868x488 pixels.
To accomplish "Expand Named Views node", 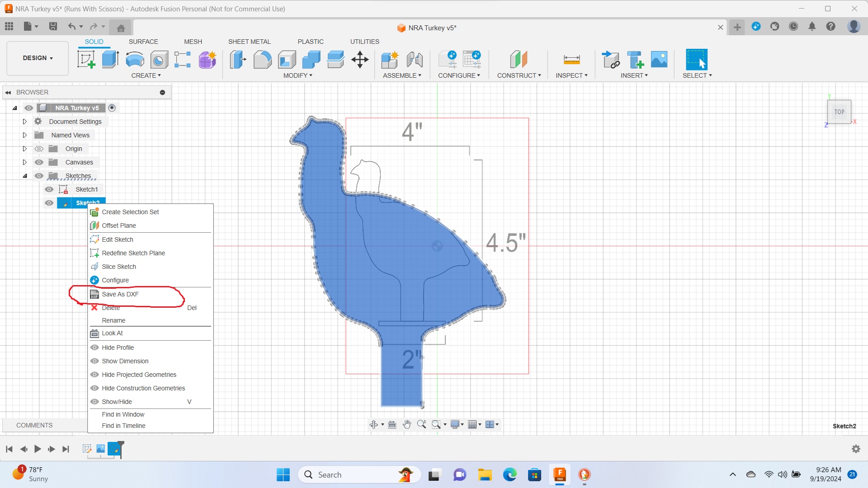I will [x=25, y=135].
